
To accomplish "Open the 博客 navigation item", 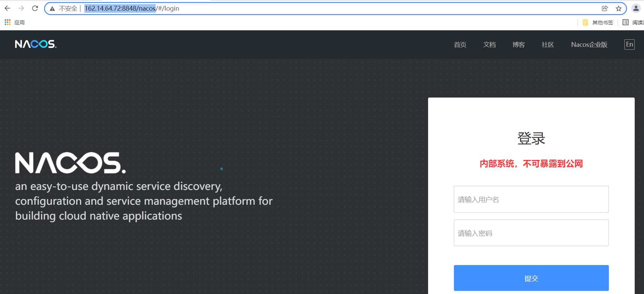I will (519, 44).
